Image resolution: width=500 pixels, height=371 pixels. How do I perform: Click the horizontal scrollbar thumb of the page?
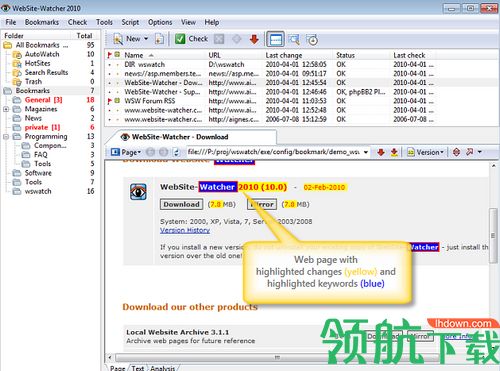pos(277,358)
